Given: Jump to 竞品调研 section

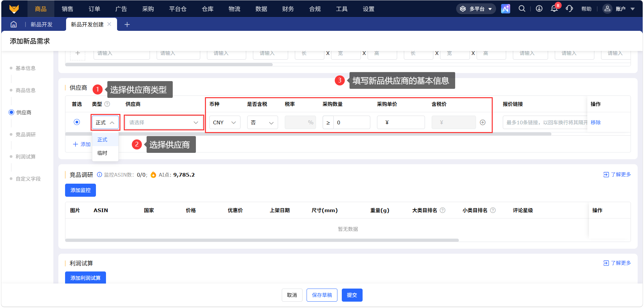Looking at the screenshot, I should [25, 134].
